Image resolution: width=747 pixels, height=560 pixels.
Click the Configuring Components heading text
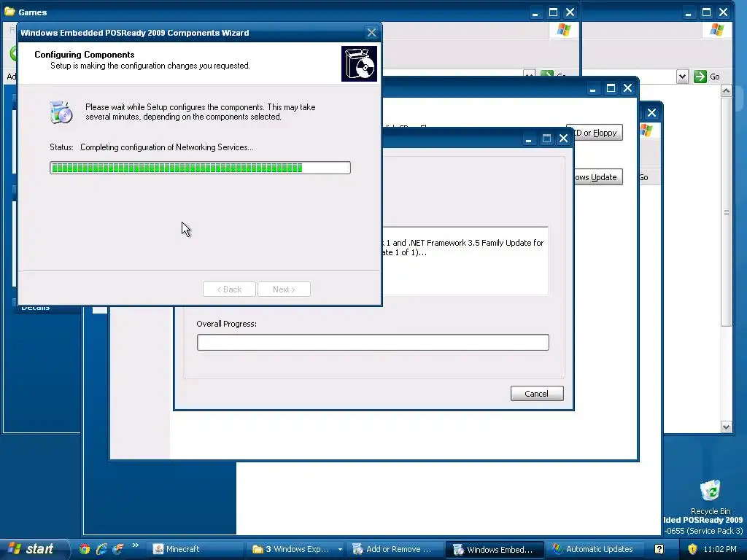click(x=85, y=54)
